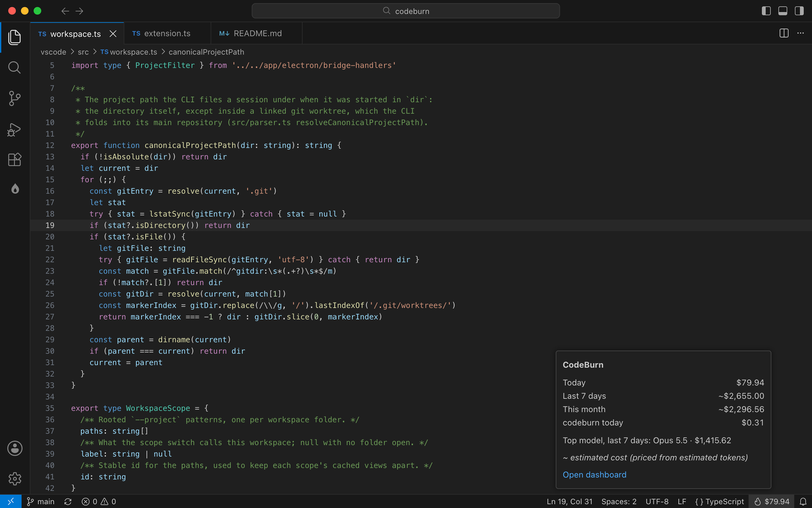
Task: Open the Source Control view
Action: [x=15, y=99]
